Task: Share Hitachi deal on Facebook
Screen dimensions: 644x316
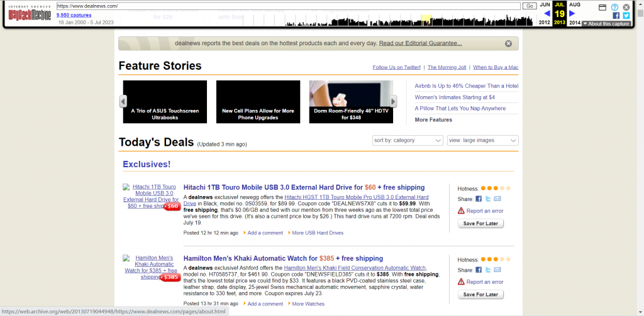Action: pyautogui.click(x=479, y=199)
